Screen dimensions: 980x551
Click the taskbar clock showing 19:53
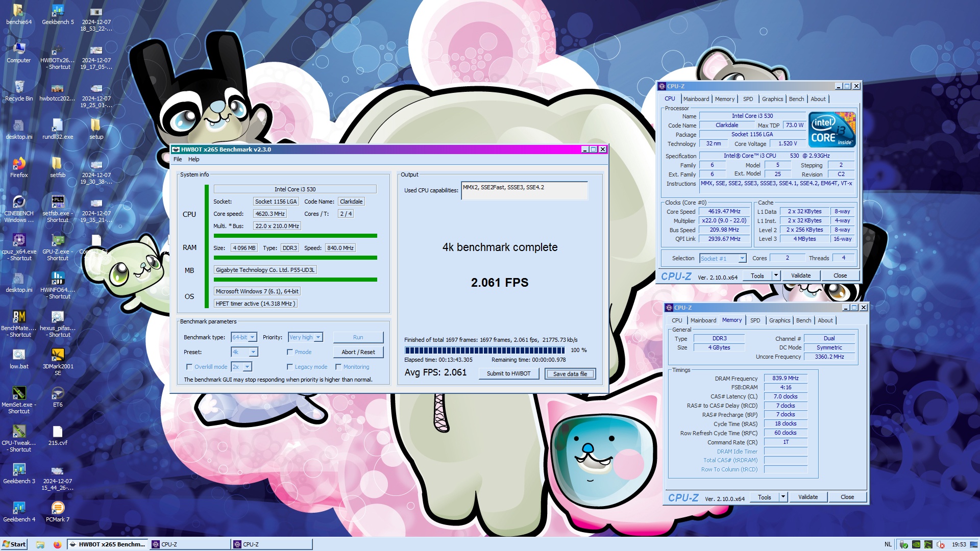click(x=959, y=544)
